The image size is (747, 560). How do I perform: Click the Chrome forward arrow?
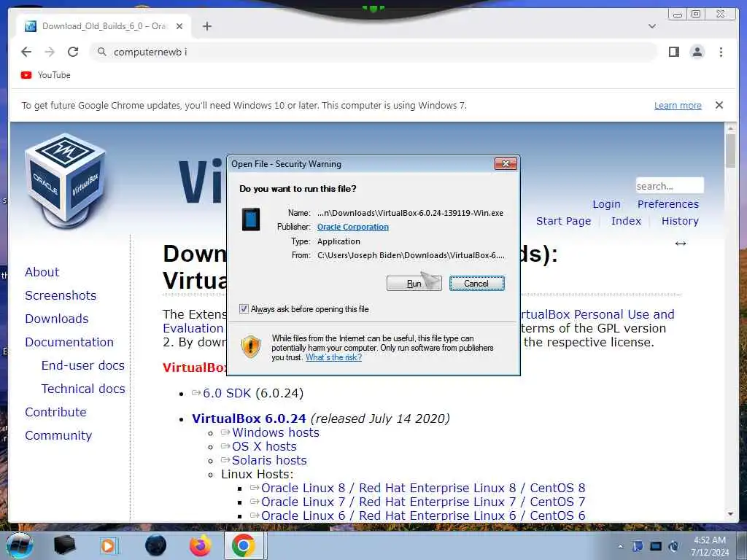(50, 52)
